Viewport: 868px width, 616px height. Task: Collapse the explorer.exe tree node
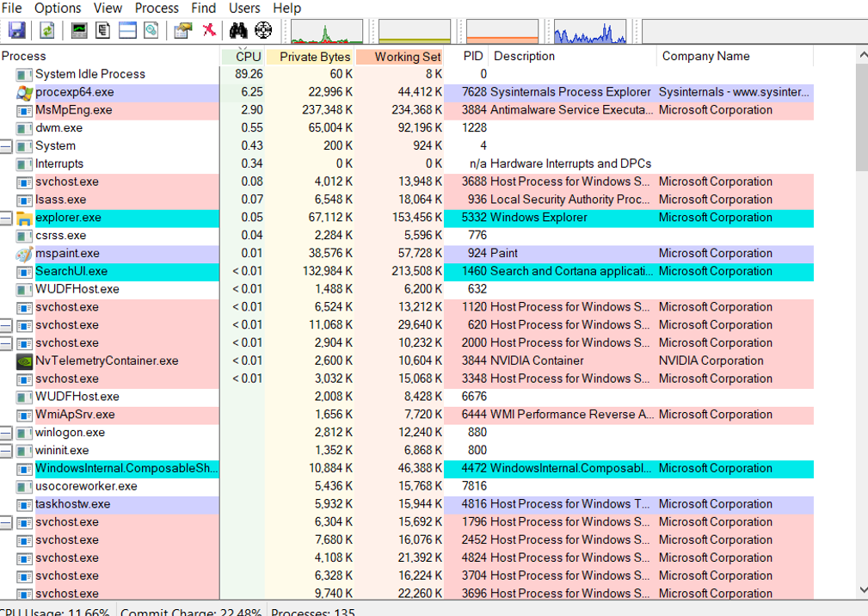point(5,218)
